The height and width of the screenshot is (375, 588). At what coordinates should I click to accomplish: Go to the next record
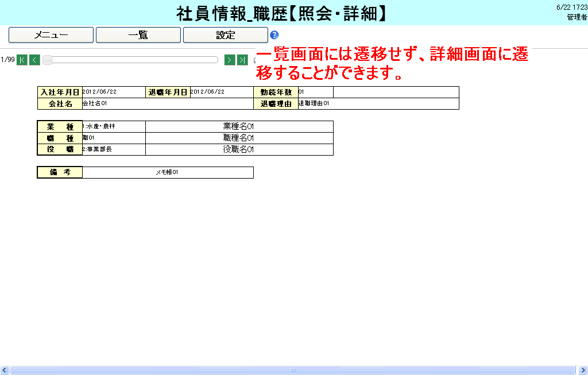click(x=230, y=60)
